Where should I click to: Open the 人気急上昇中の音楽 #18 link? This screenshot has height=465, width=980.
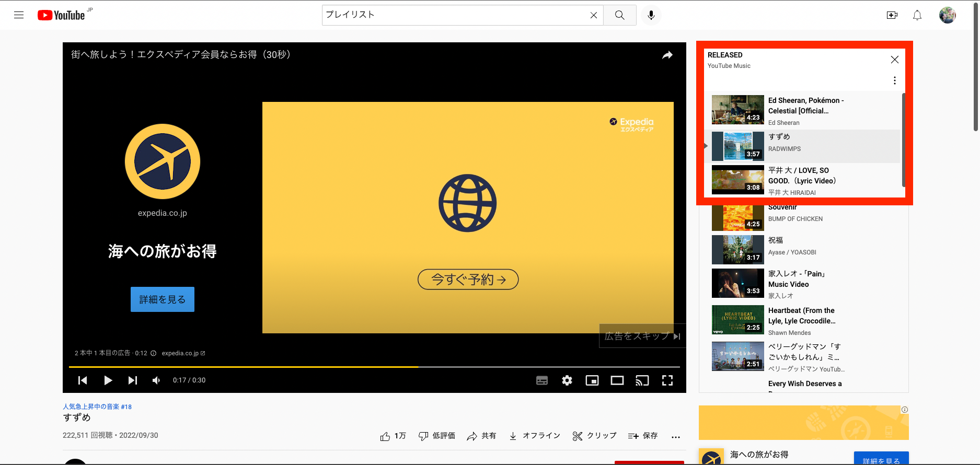tap(97, 406)
